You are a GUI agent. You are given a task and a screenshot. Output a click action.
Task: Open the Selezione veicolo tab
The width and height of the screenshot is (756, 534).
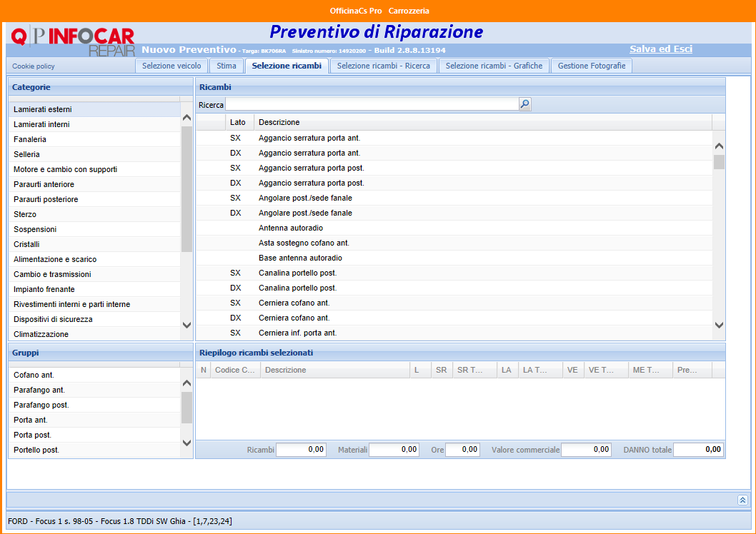pyautogui.click(x=171, y=66)
